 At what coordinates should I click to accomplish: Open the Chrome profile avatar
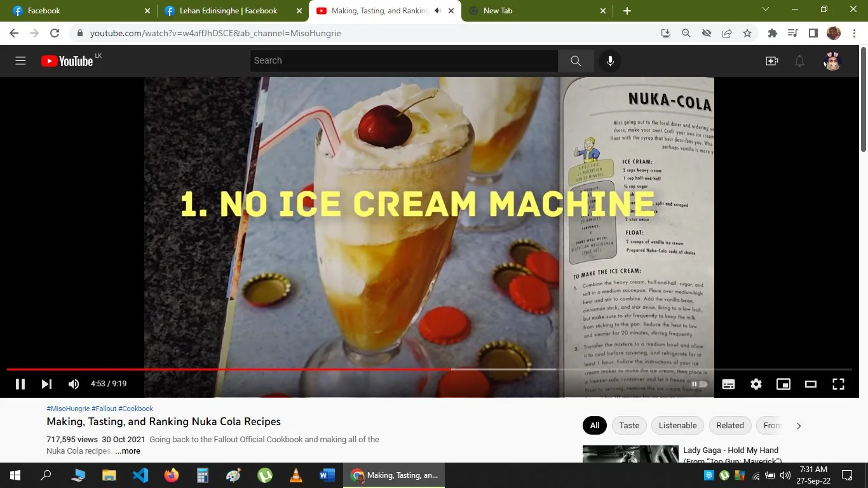(x=834, y=33)
